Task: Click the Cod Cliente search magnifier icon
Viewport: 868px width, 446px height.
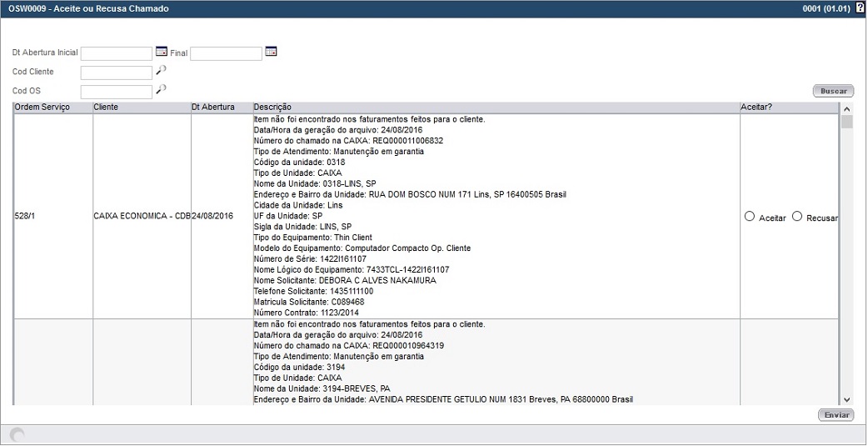Action: [x=161, y=71]
